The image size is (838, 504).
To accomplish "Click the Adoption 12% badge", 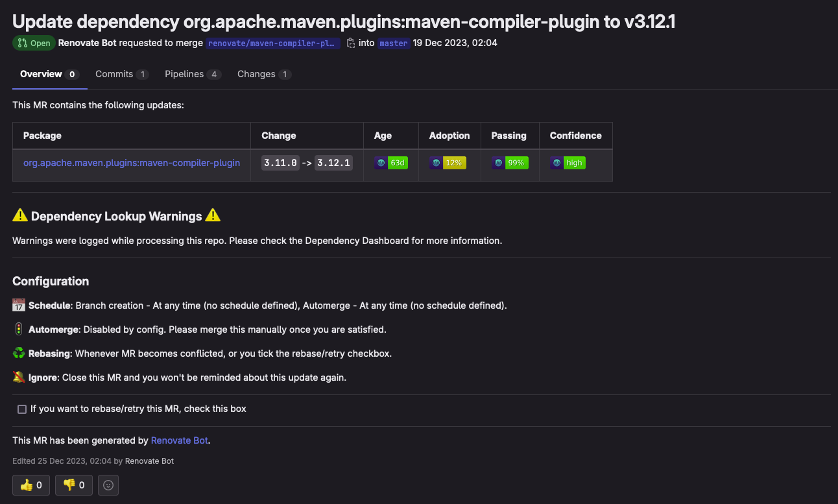I will coord(448,163).
